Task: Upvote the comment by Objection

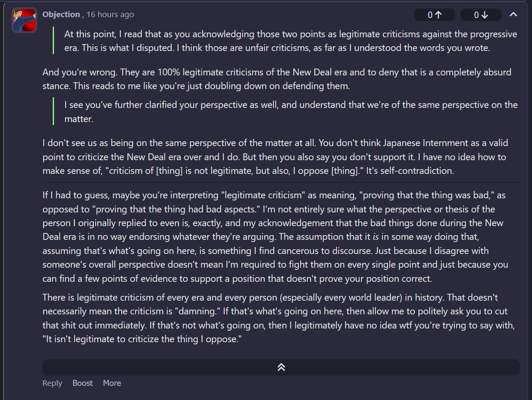Action: (x=434, y=15)
